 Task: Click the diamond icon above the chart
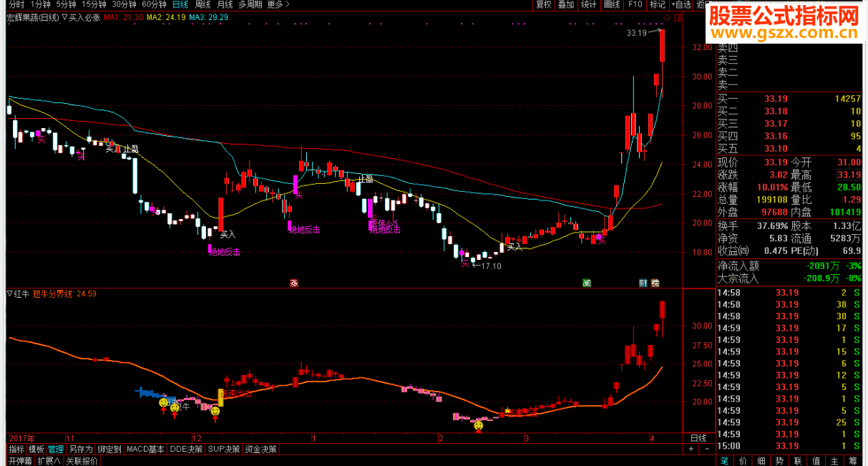pos(667,16)
